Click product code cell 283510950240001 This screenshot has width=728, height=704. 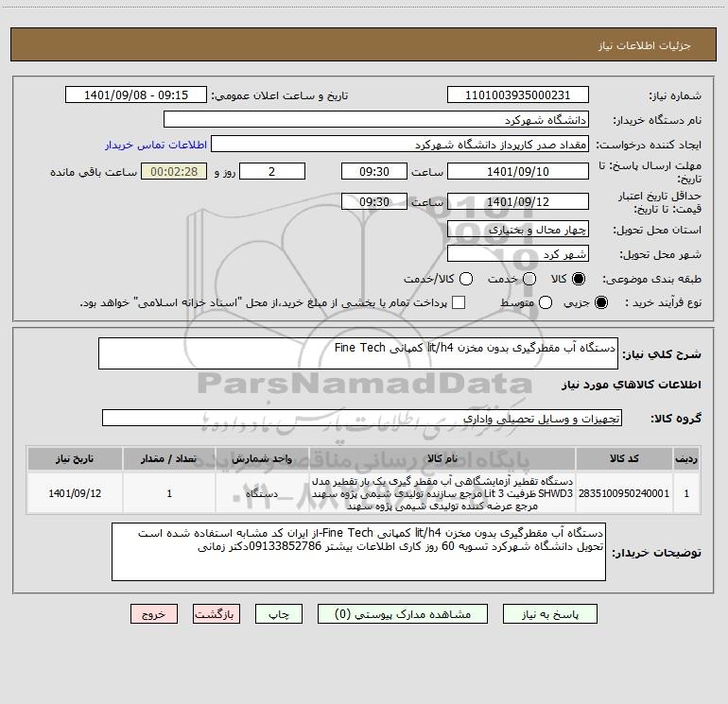click(624, 493)
